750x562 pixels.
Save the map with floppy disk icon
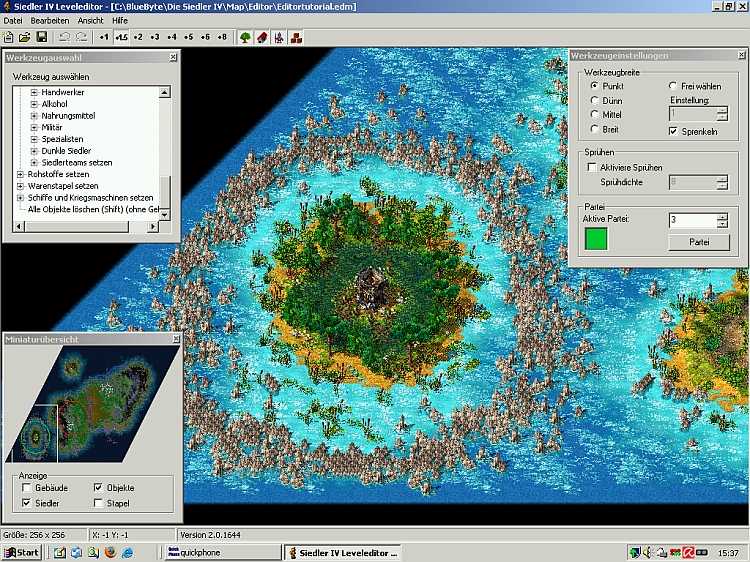pos(42,37)
